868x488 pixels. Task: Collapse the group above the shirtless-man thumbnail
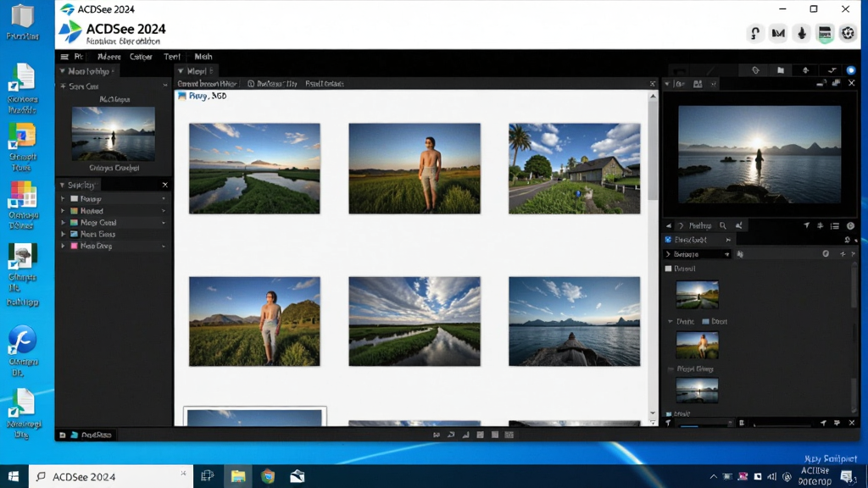670,321
